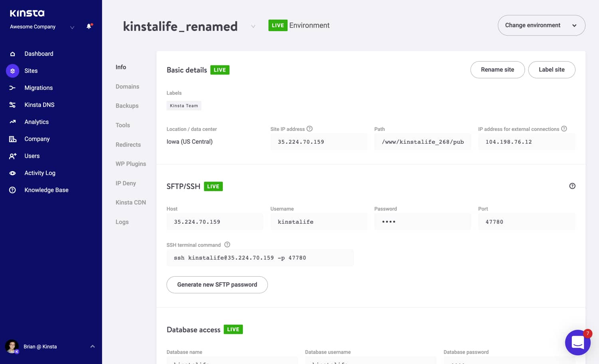Click Site IP address field 35.224.70.159
Viewport: 599px width, 364px height.
point(319,142)
